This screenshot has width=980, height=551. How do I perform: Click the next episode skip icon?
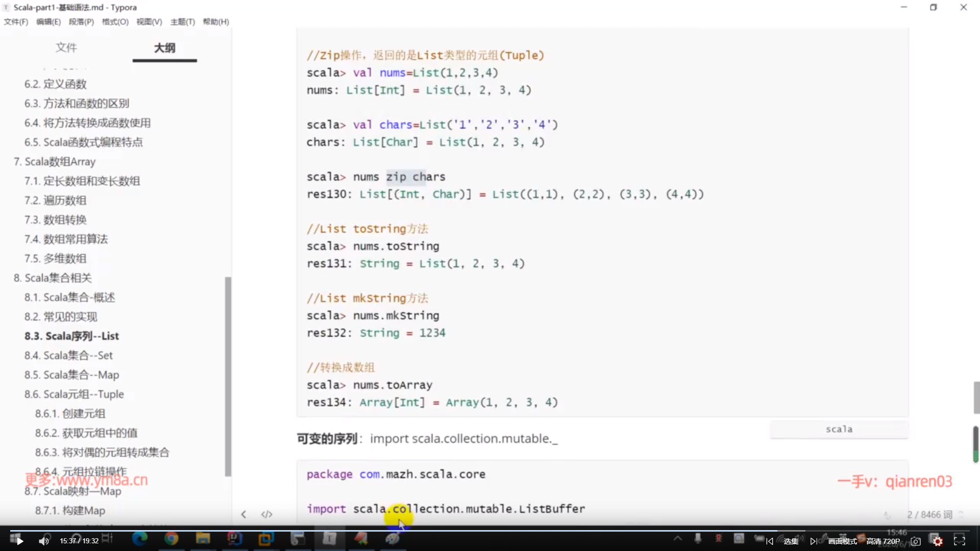814,541
